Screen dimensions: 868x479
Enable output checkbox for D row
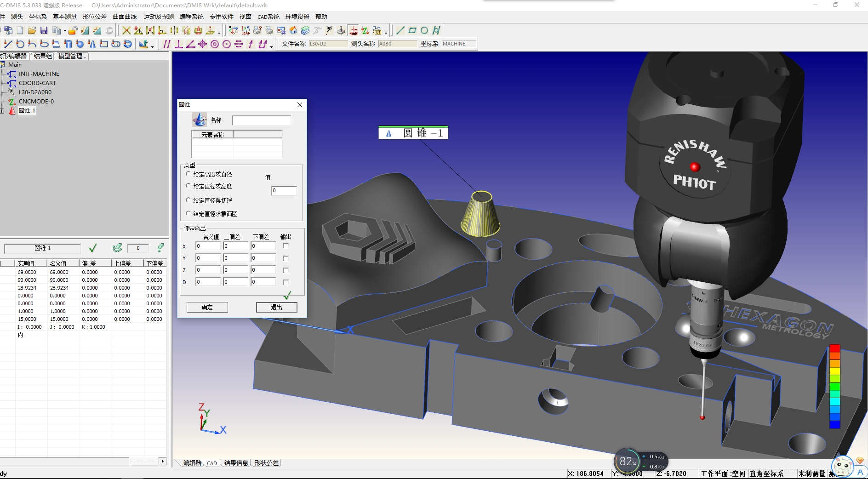(x=286, y=282)
